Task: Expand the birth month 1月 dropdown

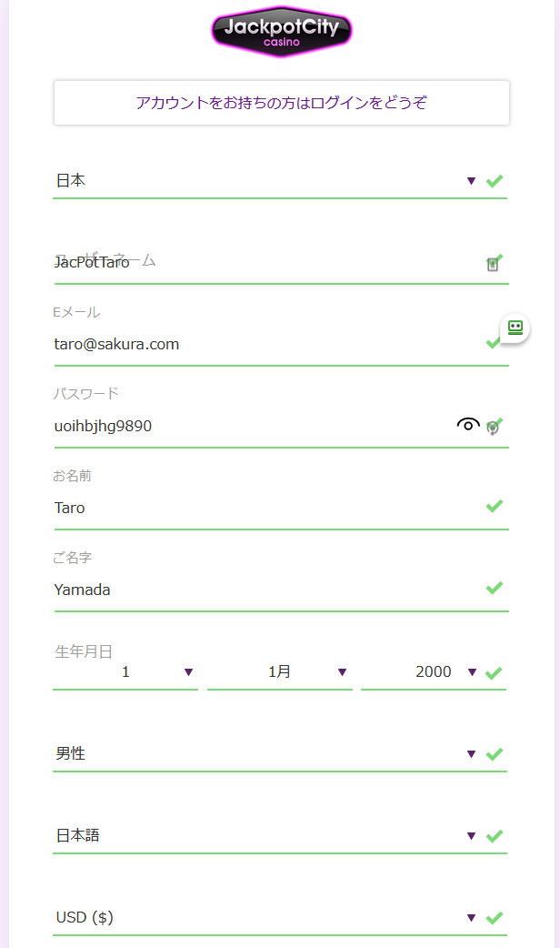Action: click(x=280, y=672)
